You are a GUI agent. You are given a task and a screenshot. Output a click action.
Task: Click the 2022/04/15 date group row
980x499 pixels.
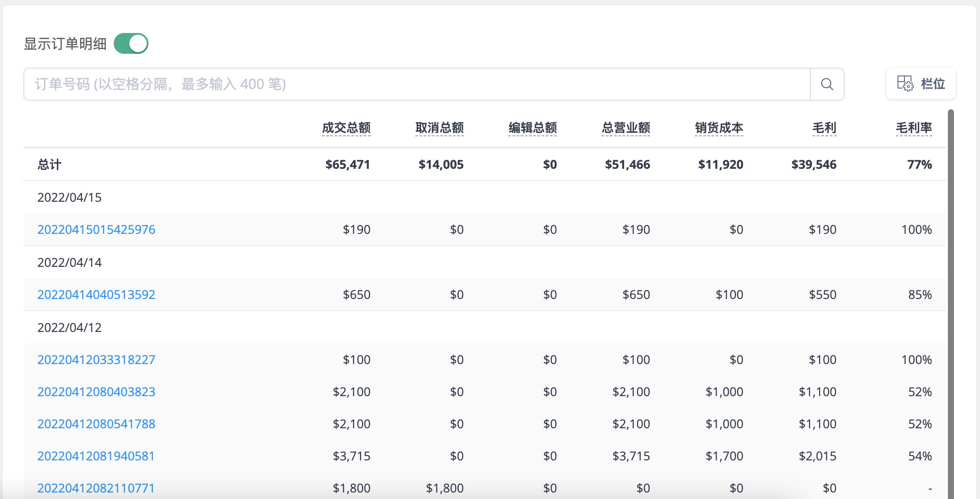click(x=485, y=197)
